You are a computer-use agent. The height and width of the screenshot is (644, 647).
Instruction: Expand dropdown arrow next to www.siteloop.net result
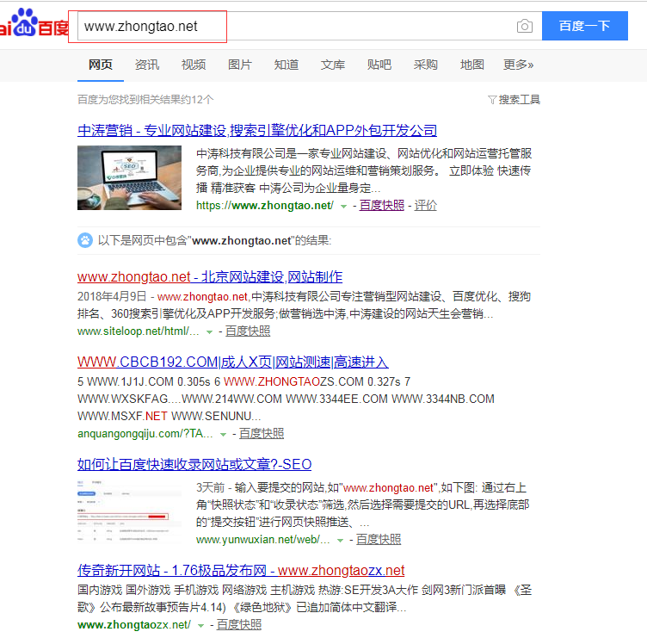coord(211,331)
